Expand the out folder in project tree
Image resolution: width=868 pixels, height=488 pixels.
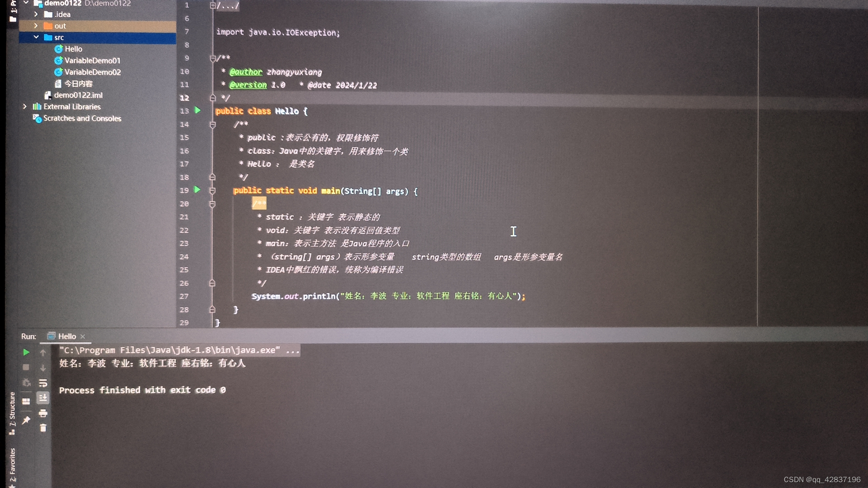[36, 26]
